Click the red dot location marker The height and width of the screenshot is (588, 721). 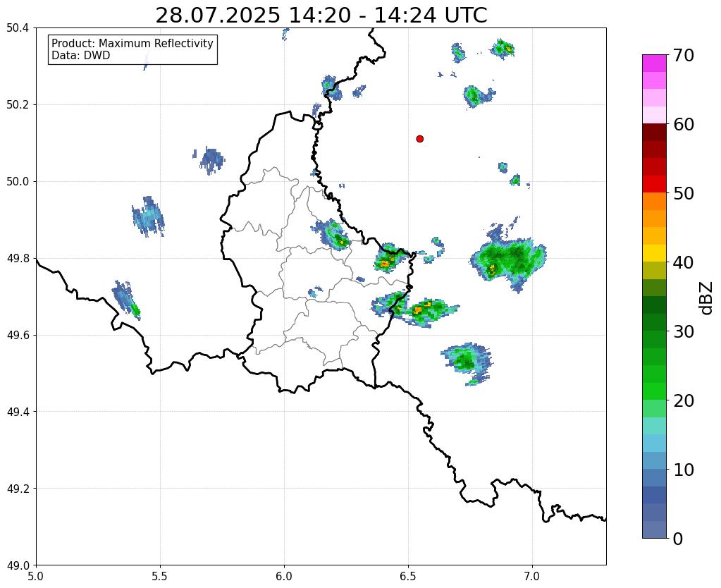pos(419,139)
